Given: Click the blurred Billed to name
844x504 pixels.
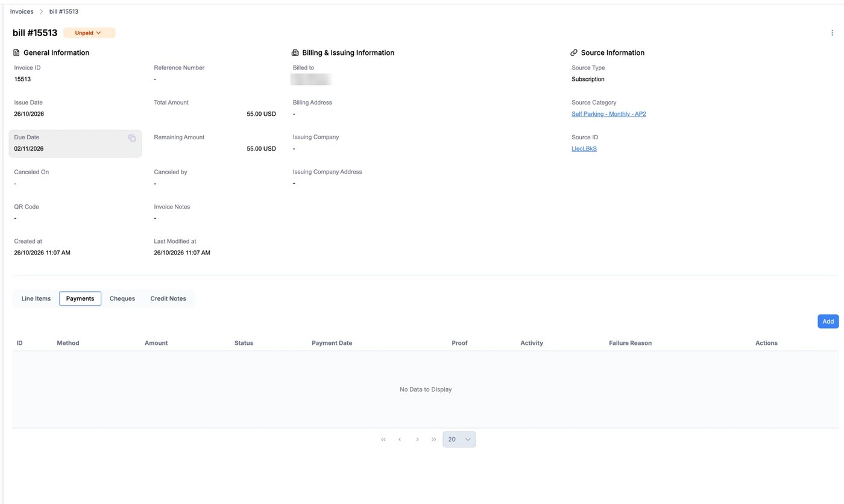Looking at the screenshot, I should click(x=312, y=79).
